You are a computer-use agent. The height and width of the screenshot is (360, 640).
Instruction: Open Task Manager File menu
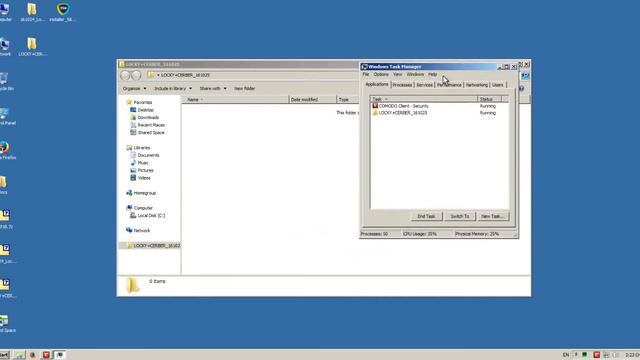[366, 74]
